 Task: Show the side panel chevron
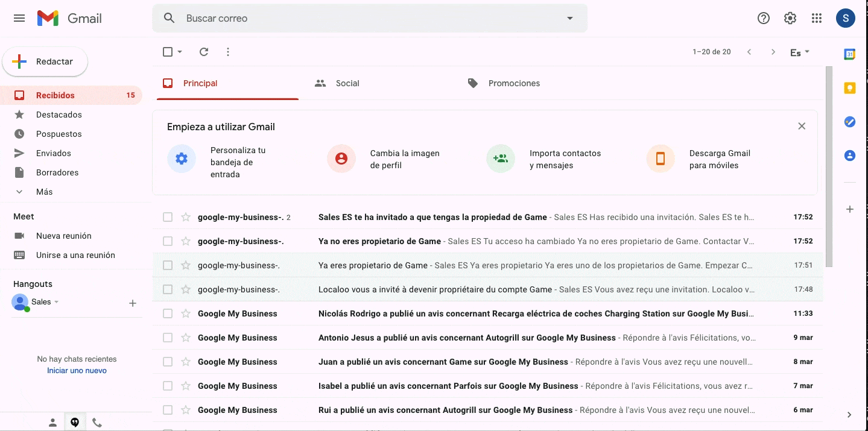pyautogui.click(x=849, y=415)
